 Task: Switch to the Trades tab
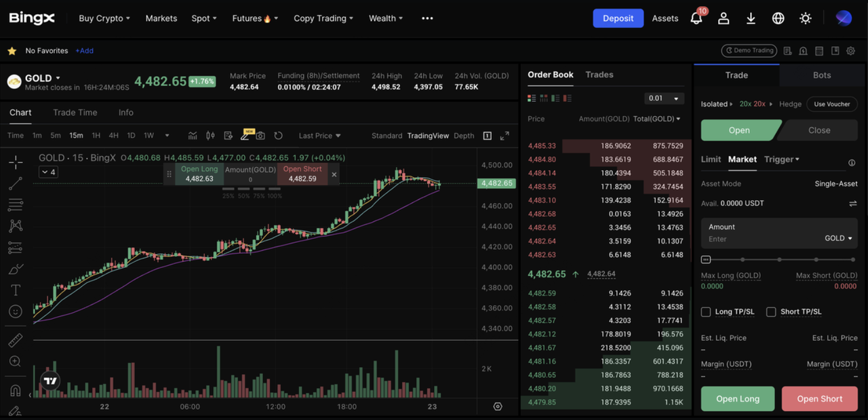(599, 75)
